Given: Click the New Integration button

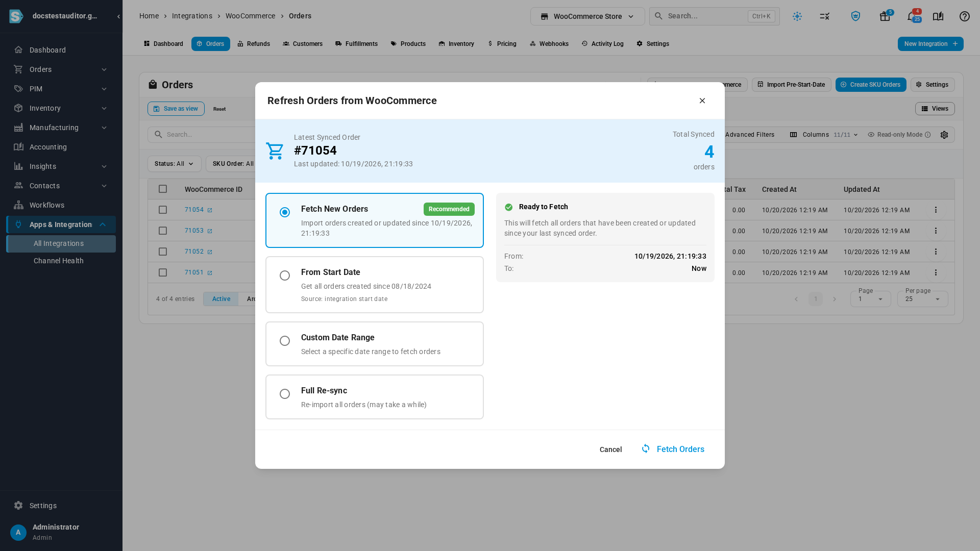Looking at the screenshot, I should [x=930, y=44].
